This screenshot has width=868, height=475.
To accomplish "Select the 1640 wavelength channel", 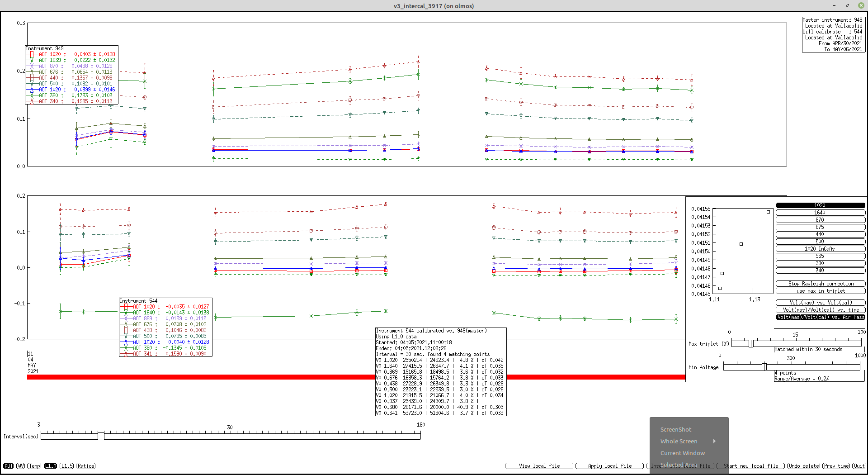I will coord(821,213).
